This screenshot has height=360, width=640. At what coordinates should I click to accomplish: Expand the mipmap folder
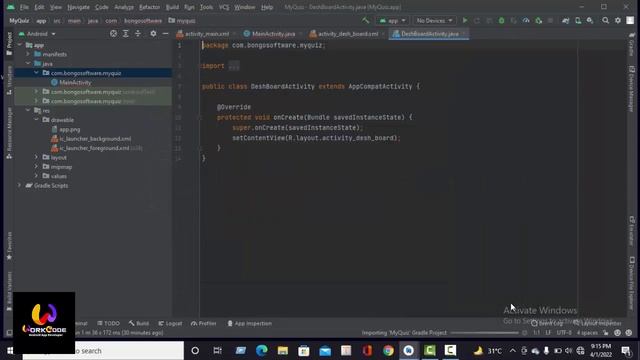click(x=36, y=167)
